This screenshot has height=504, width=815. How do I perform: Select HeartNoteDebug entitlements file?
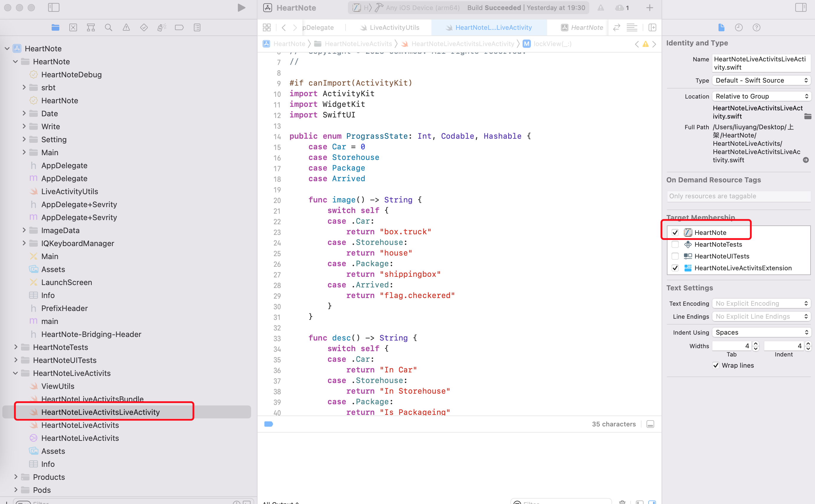coord(71,74)
